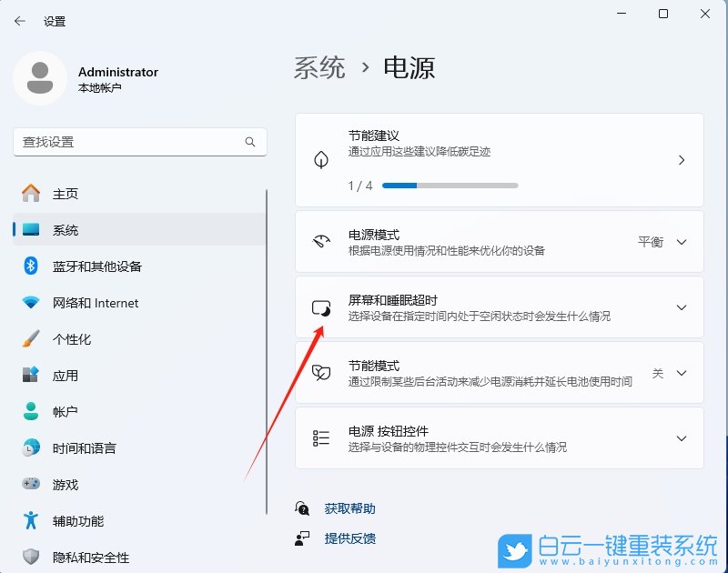Click the 游戏 Xbox icon
728x573 pixels.
32,484
